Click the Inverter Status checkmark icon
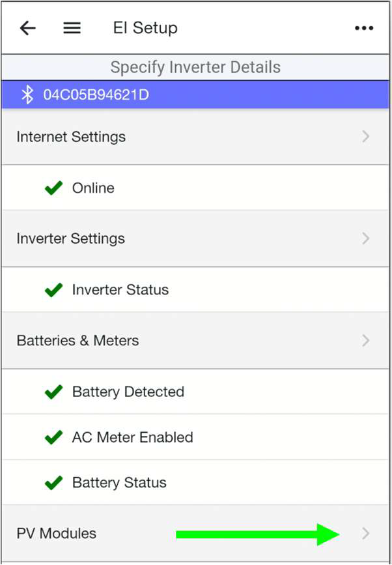 click(53, 290)
